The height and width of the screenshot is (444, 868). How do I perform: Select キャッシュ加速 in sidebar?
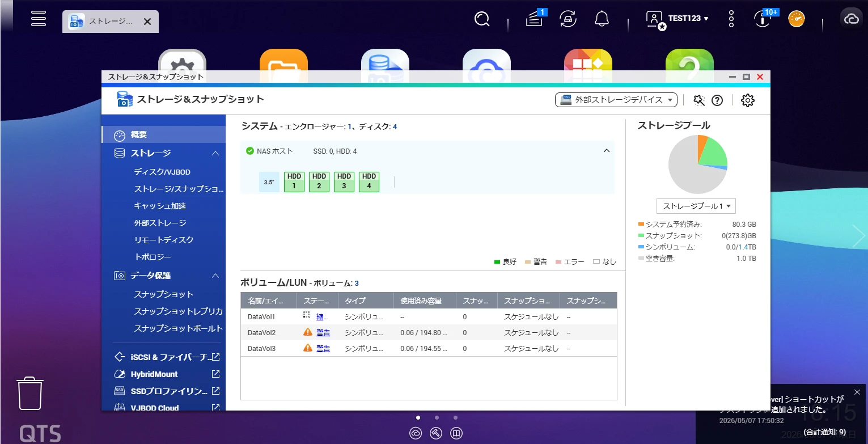[160, 206]
